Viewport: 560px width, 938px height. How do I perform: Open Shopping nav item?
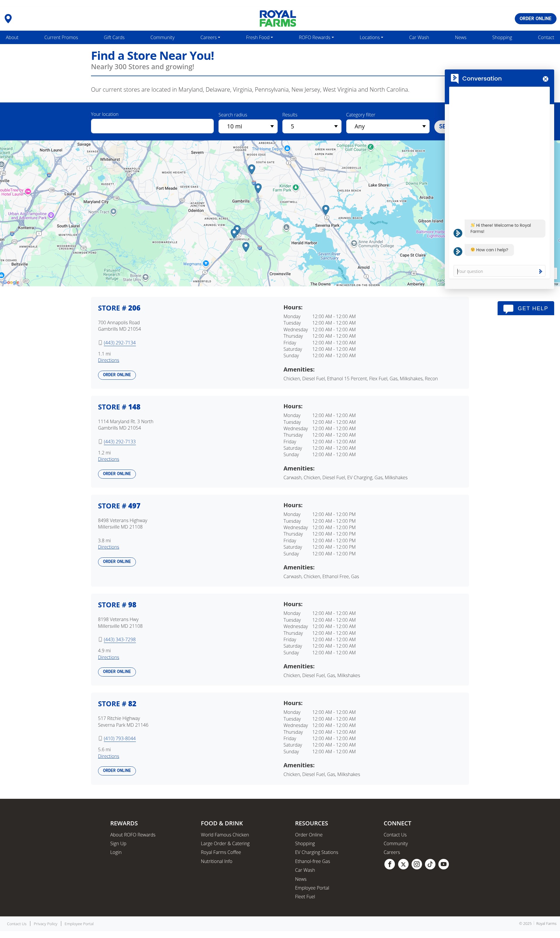point(502,37)
